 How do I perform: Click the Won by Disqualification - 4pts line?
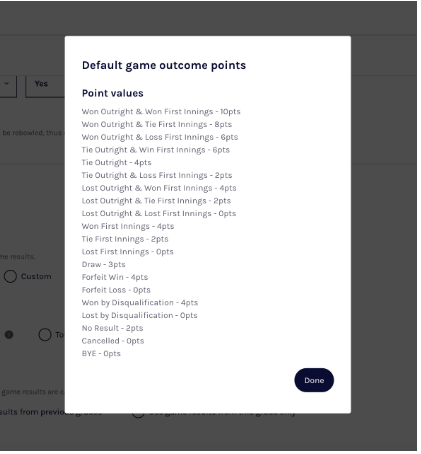coord(140,302)
